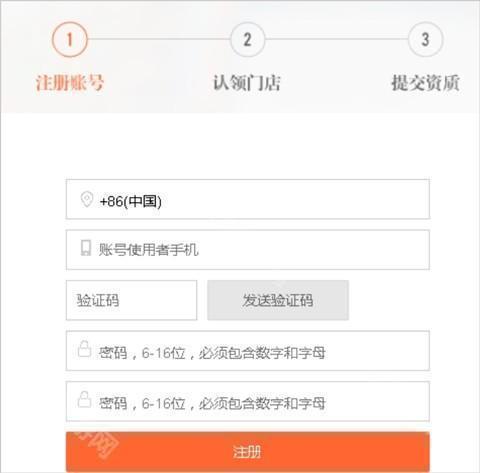Image resolution: width=480 pixels, height=473 pixels.
Task: Click the 发送验证码 button
Action: [278, 300]
